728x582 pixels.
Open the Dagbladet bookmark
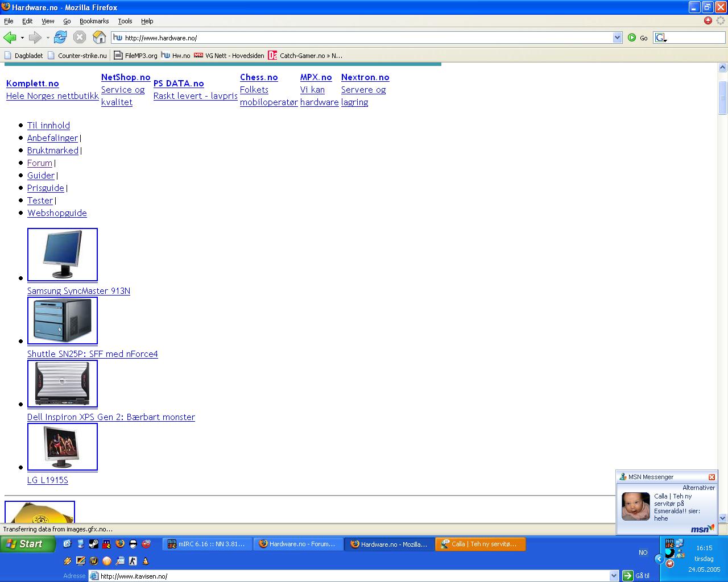pyautogui.click(x=23, y=55)
